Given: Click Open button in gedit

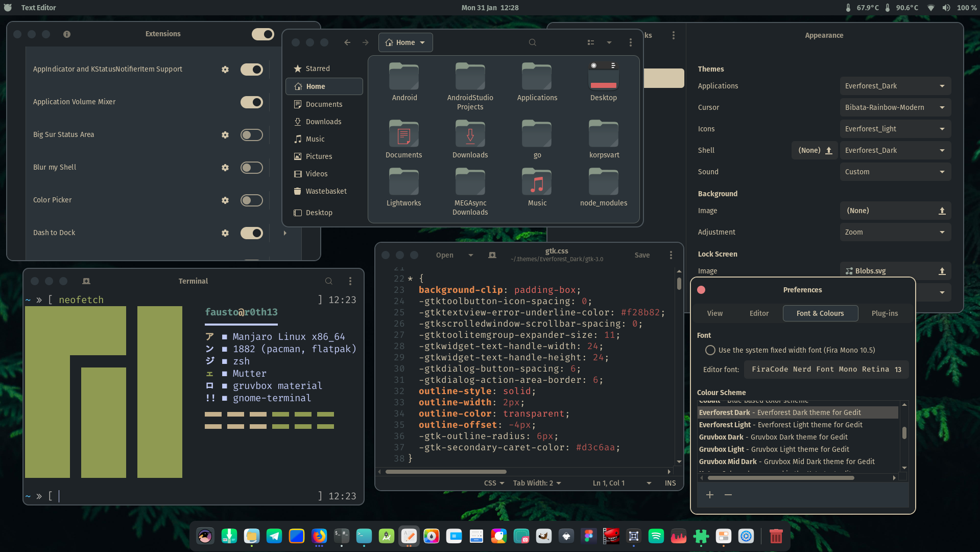Looking at the screenshot, I should pos(445,255).
